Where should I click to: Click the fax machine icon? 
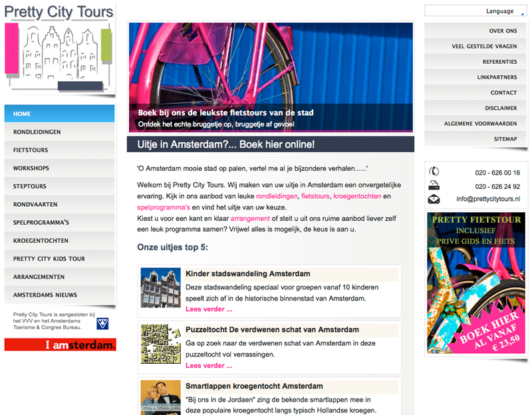(x=434, y=186)
